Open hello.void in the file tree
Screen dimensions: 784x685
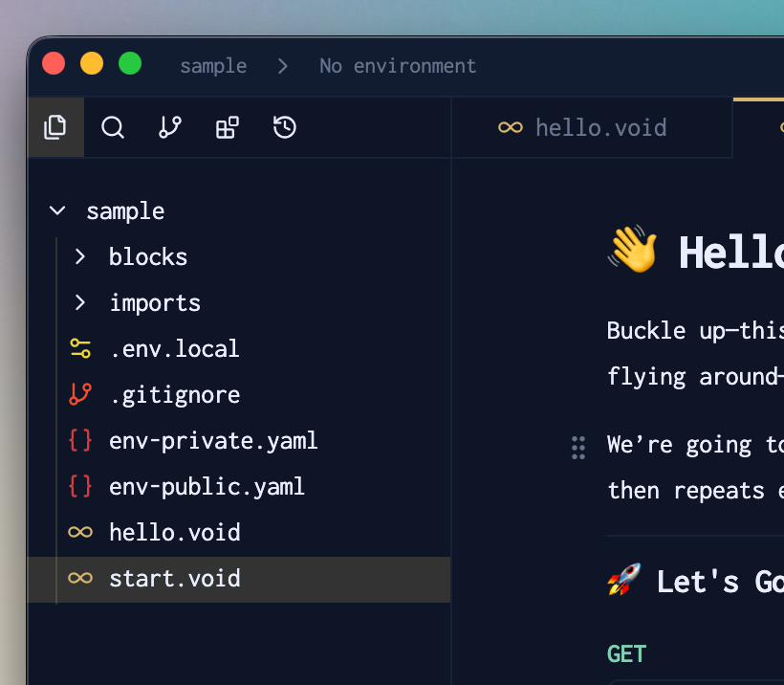tap(175, 532)
